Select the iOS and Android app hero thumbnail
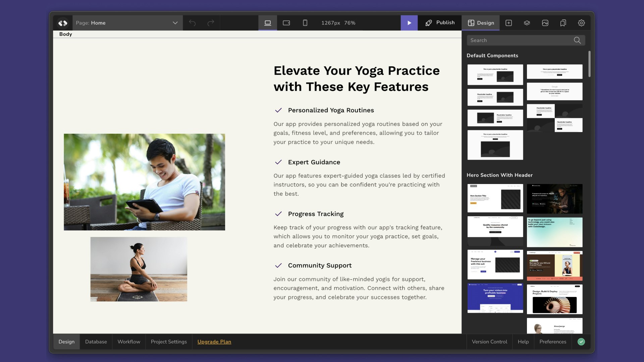The width and height of the screenshot is (644, 362). click(x=554, y=266)
